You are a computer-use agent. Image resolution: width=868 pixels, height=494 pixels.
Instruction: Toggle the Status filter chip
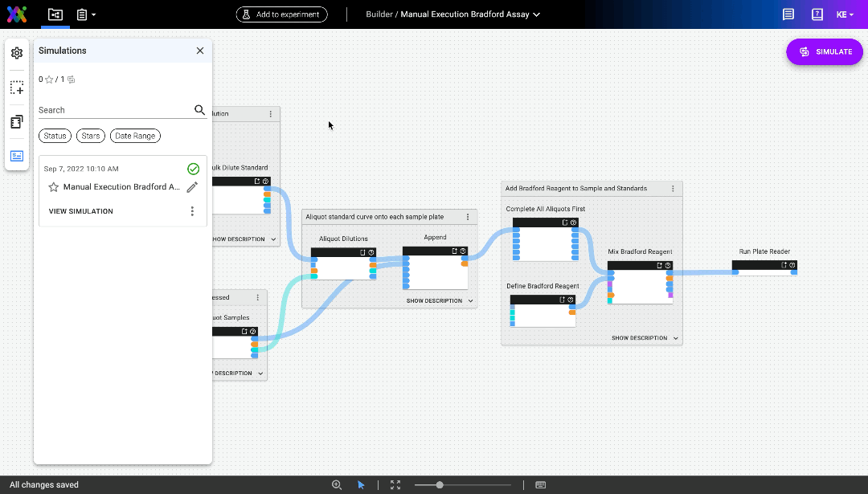pyautogui.click(x=55, y=135)
